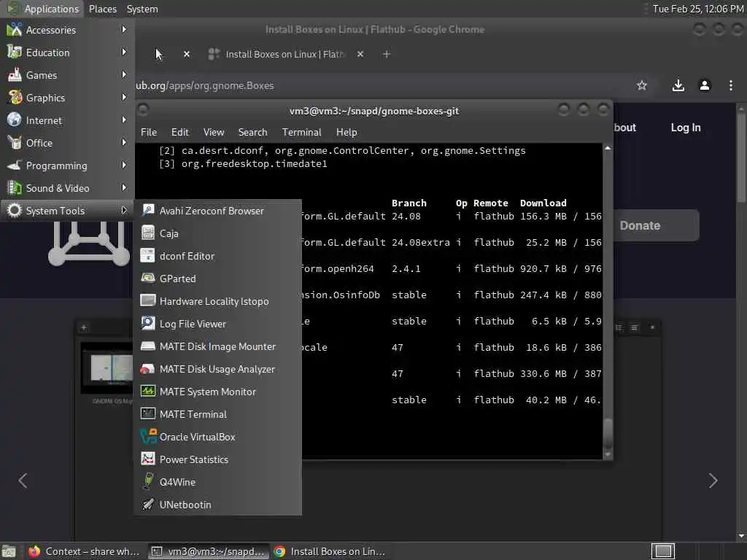Open the terminal File menu
747x560 pixels.
click(149, 132)
